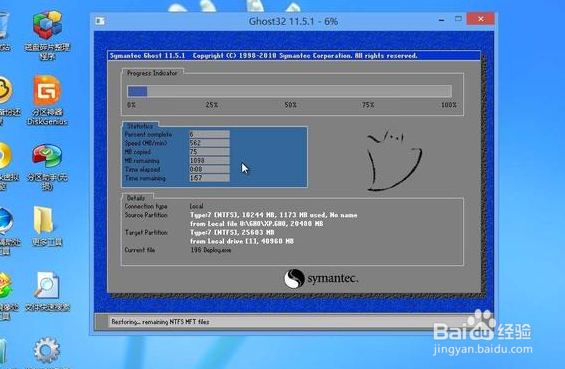Click the speed value 562
The image size is (565, 369).
point(209,143)
